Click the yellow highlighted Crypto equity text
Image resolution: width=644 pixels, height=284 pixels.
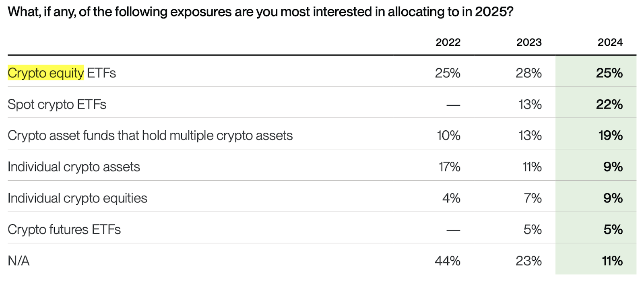tap(46, 73)
